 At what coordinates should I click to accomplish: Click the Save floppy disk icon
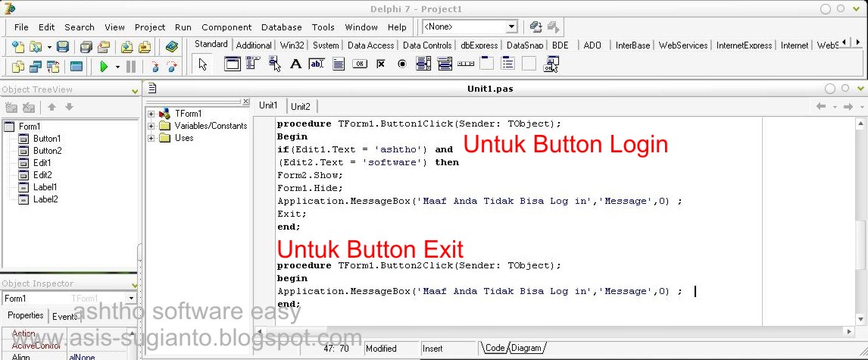click(x=63, y=46)
